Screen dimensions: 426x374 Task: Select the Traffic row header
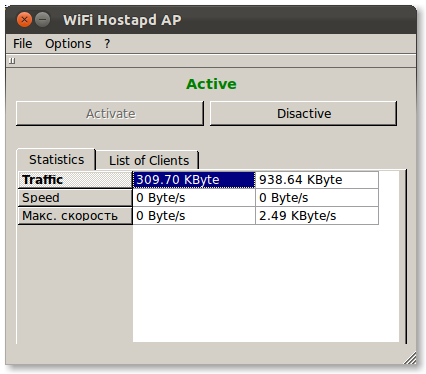[x=75, y=180]
